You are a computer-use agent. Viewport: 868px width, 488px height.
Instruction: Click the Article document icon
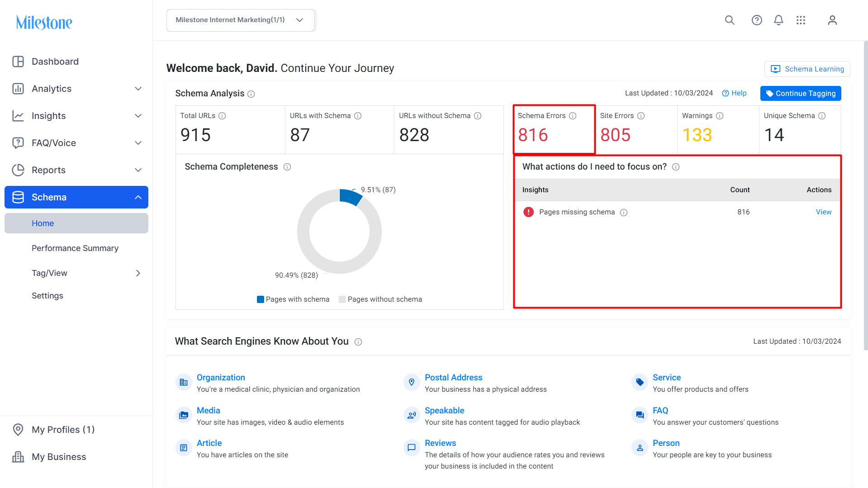click(x=184, y=448)
